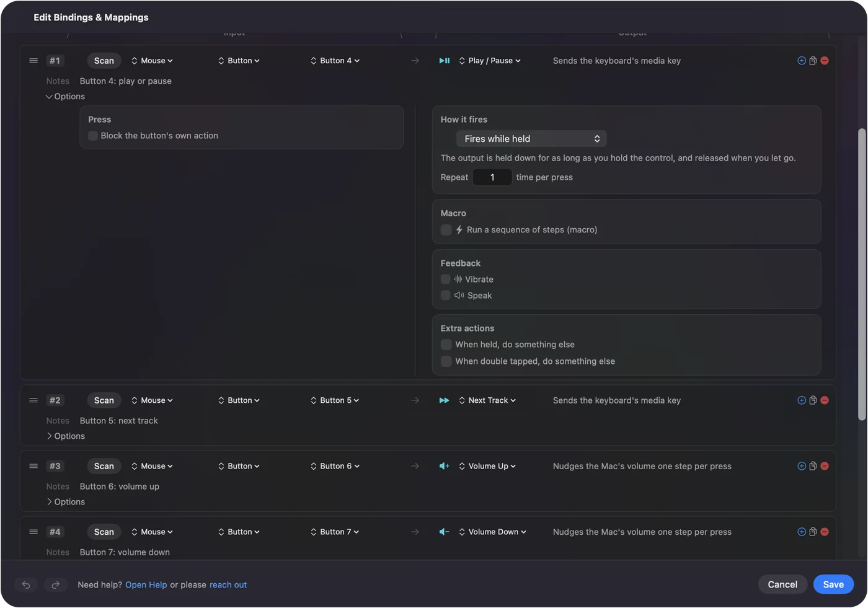Delete the Volume Up binding
Image resolution: width=868 pixels, height=608 pixels.
tap(825, 466)
